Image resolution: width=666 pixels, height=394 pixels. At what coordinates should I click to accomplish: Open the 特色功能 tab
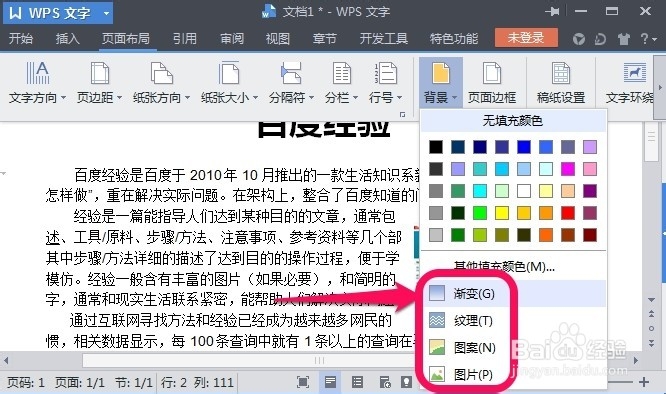click(454, 39)
